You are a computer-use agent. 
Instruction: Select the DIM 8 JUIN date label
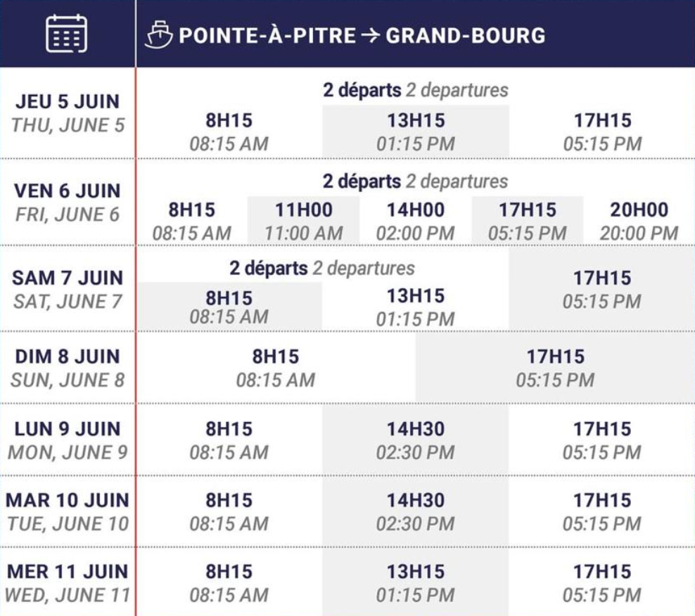68,368
